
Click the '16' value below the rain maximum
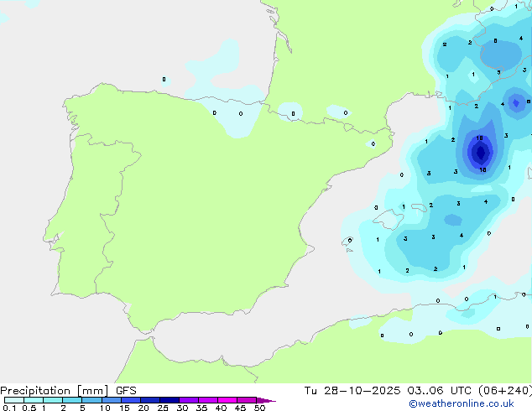pyautogui.click(x=482, y=169)
